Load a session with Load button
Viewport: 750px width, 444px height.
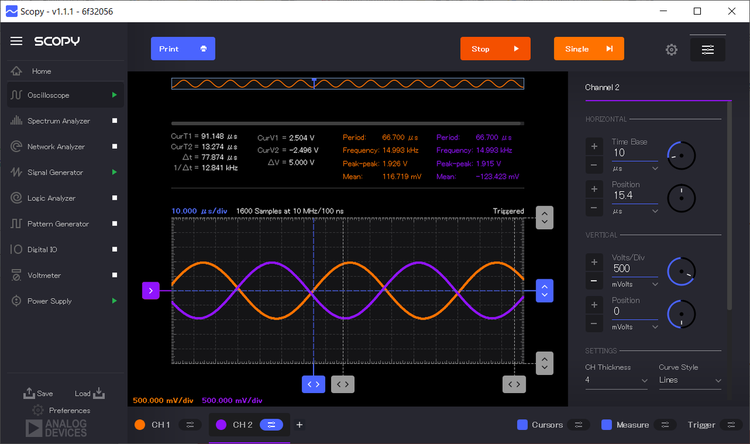89,393
